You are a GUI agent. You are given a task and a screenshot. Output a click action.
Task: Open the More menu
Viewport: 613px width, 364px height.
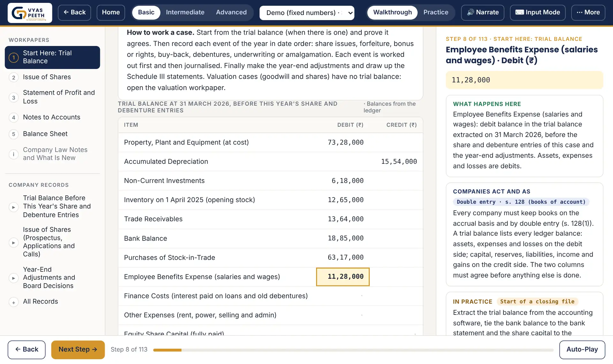coord(588,12)
